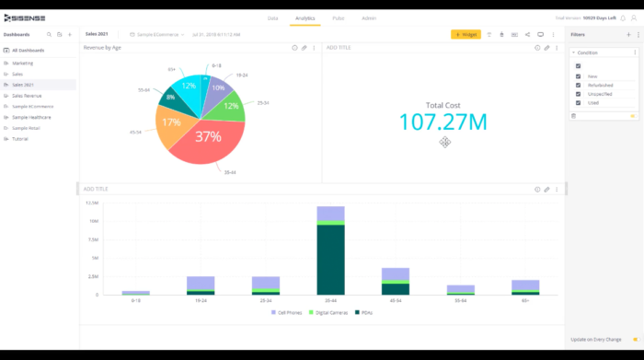Click the Sisense logo
The height and width of the screenshot is (360, 644).
tap(25, 18)
